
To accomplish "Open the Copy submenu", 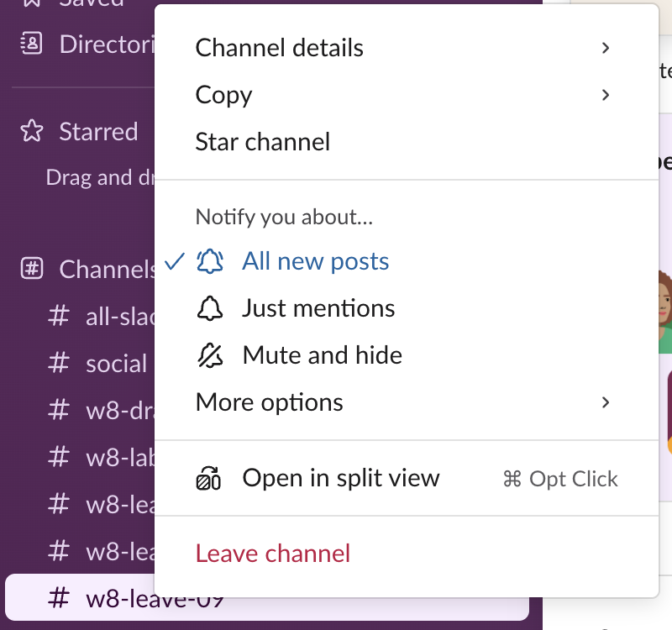I will pos(407,95).
